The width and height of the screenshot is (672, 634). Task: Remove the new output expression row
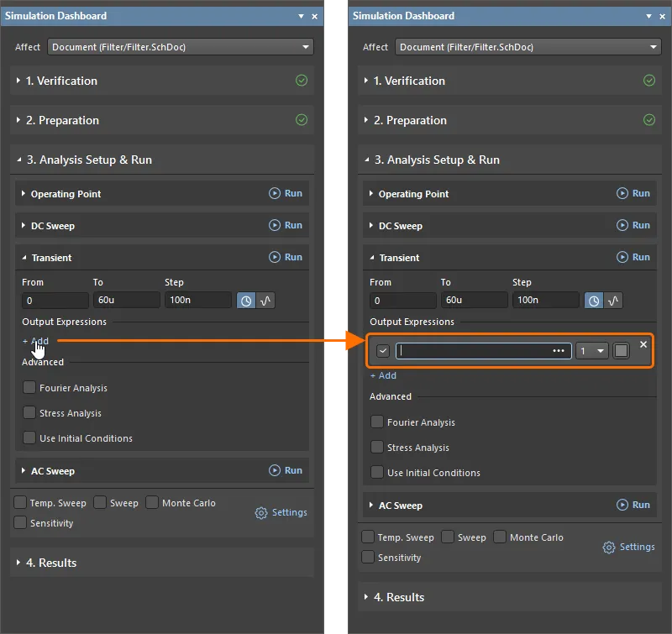pyautogui.click(x=643, y=344)
